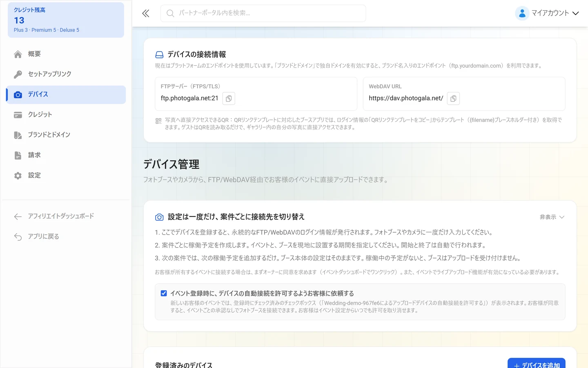Image resolution: width=588 pixels, height=368 pixels.
Task: Collapse the instructions with 非表示 toggle
Action: 552,217
